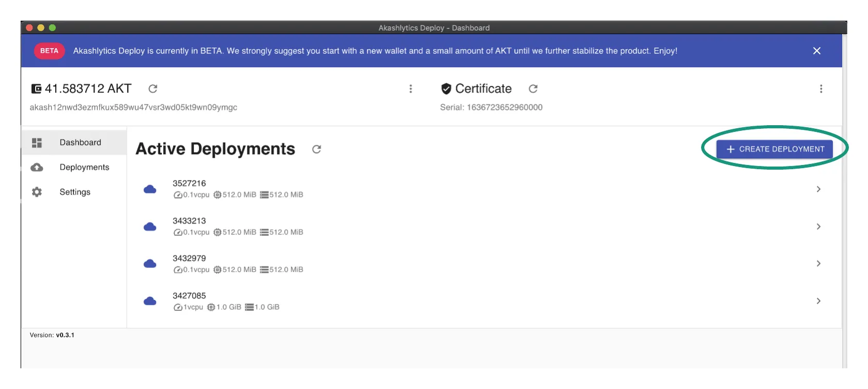Click the macOS green fullscreen button
The height and width of the screenshot is (389, 868).
pos(52,28)
